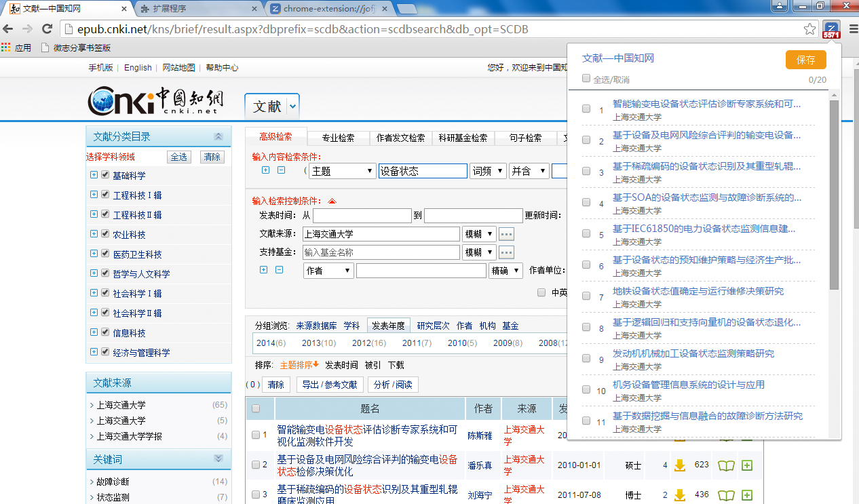Check popup item 4 基于SOA的设备状态监测
Screen dimensions: 859x504
pos(586,202)
